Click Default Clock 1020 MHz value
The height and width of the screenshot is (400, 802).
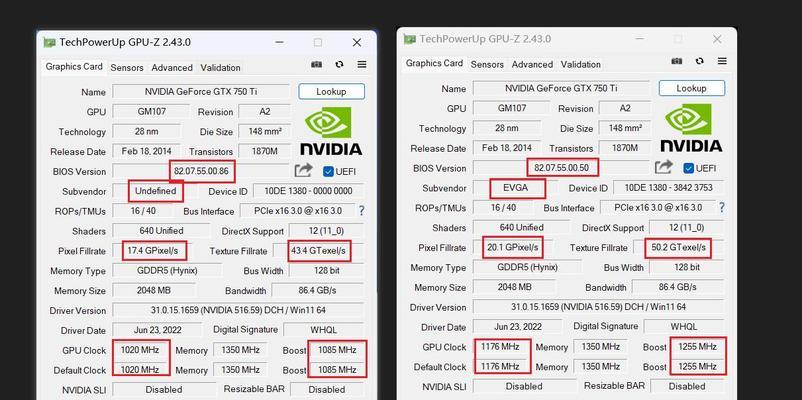140,370
